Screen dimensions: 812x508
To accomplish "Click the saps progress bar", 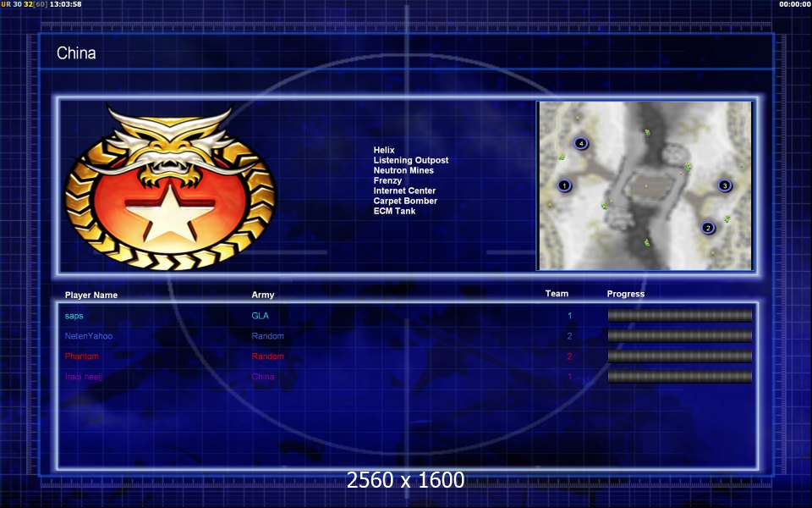I will 679,315.
